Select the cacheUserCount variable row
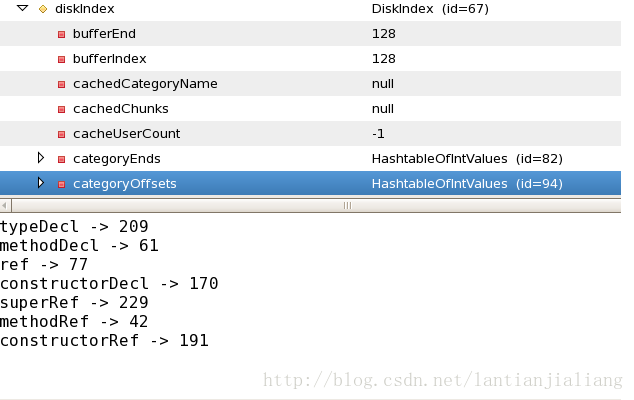The height and width of the screenshot is (400, 634). coord(311,133)
